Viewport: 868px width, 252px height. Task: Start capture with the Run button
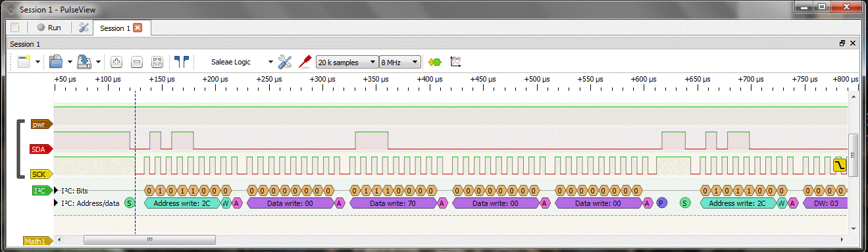pyautogui.click(x=49, y=28)
